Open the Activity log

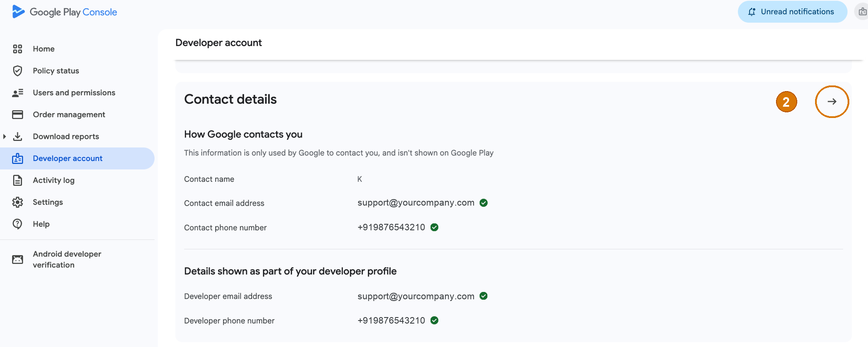click(x=77, y=180)
